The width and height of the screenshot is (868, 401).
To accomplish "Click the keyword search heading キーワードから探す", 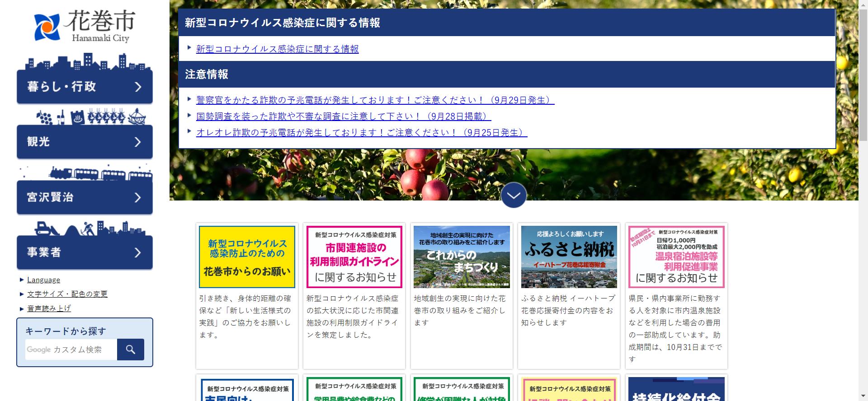I will (66, 331).
